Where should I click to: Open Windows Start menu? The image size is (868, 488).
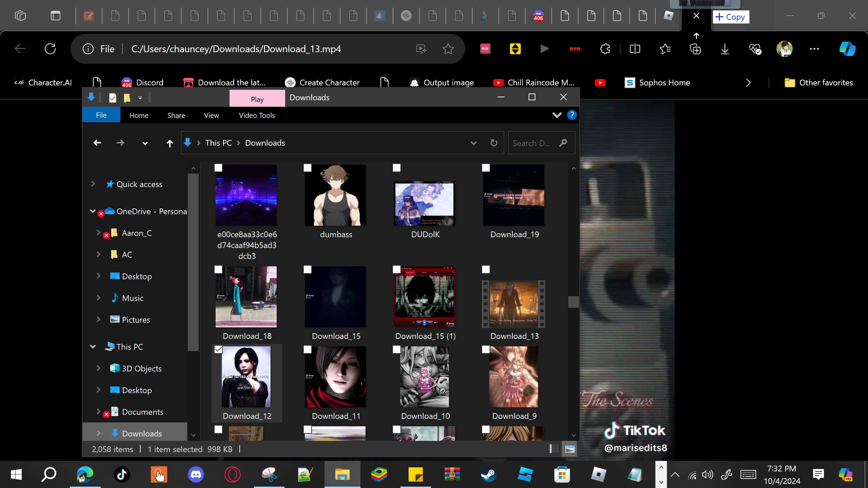(16, 474)
